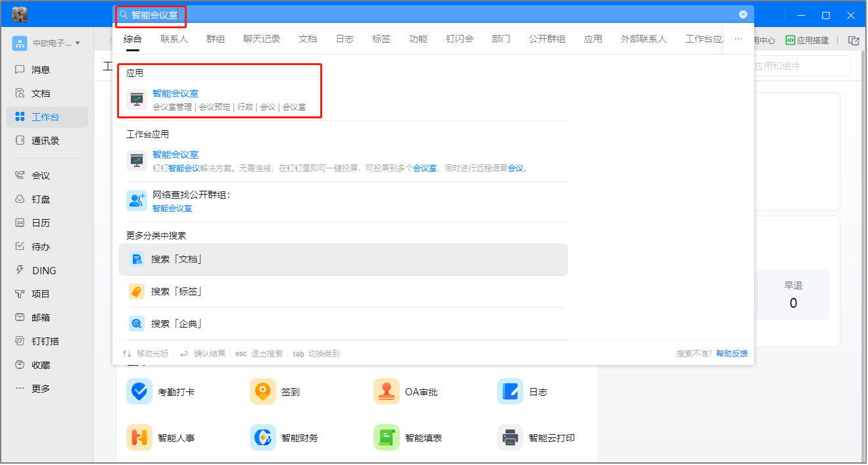Viewport: 868px width, 465px height.
Task: Open the 智能云打印 cloud print icon
Action: point(510,437)
